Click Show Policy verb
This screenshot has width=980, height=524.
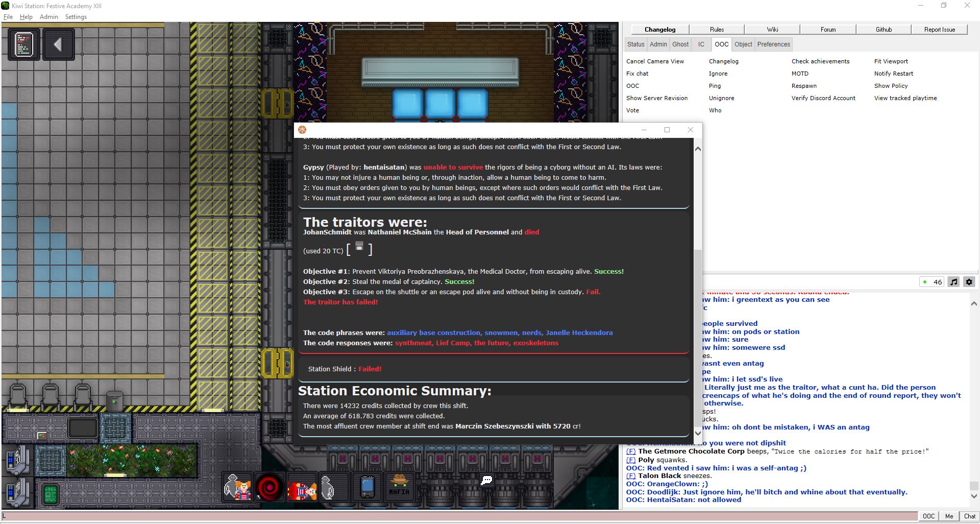point(891,86)
